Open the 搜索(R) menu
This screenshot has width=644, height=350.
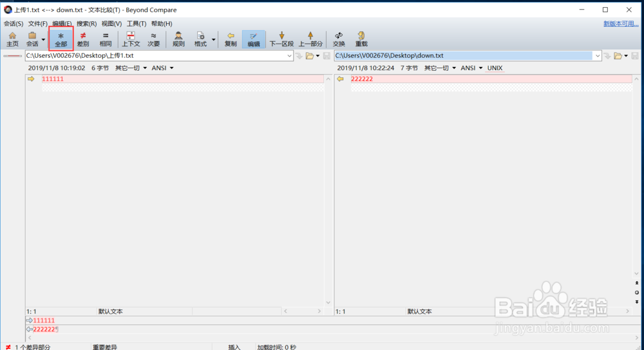(x=86, y=24)
